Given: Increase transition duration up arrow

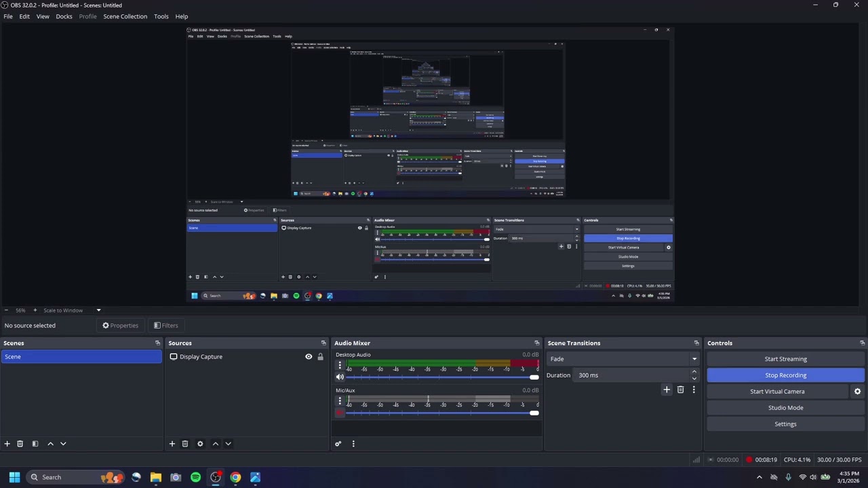Looking at the screenshot, I should tap(694, 372).
